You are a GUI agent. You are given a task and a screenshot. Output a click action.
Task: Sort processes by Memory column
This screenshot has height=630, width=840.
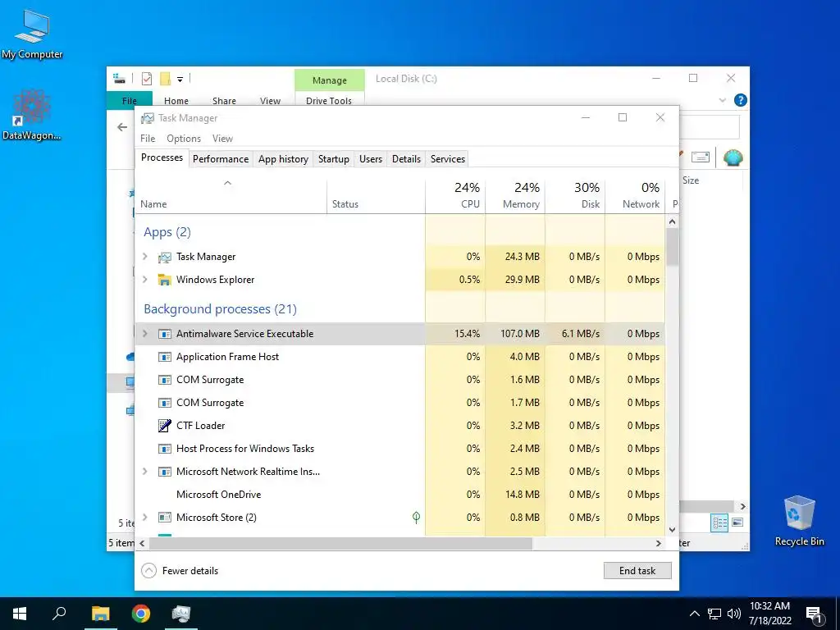click(515, 196)
